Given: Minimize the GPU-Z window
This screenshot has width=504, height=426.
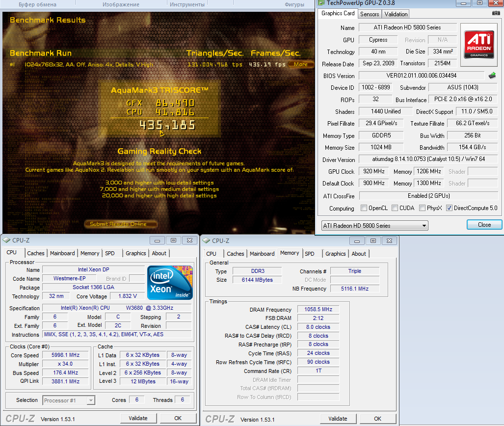Looking at the screenshot, I should click(463, 3).
